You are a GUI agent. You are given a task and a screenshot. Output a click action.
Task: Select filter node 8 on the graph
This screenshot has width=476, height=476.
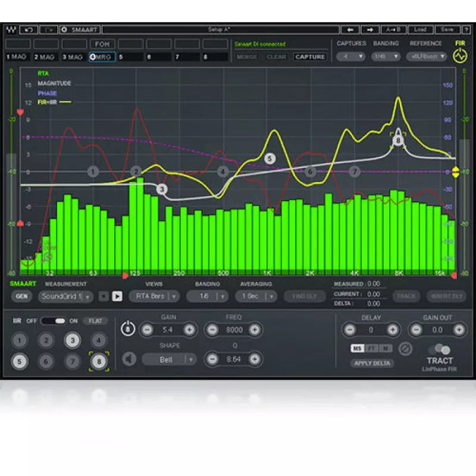point(398,140)
